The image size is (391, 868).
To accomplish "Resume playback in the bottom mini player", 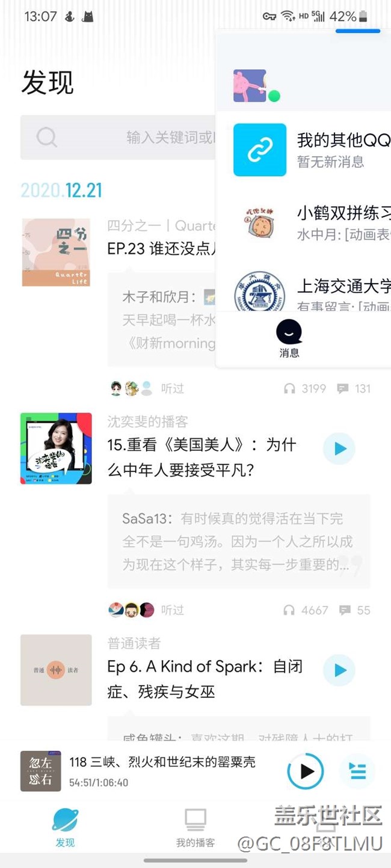I will tap(306, 771).
